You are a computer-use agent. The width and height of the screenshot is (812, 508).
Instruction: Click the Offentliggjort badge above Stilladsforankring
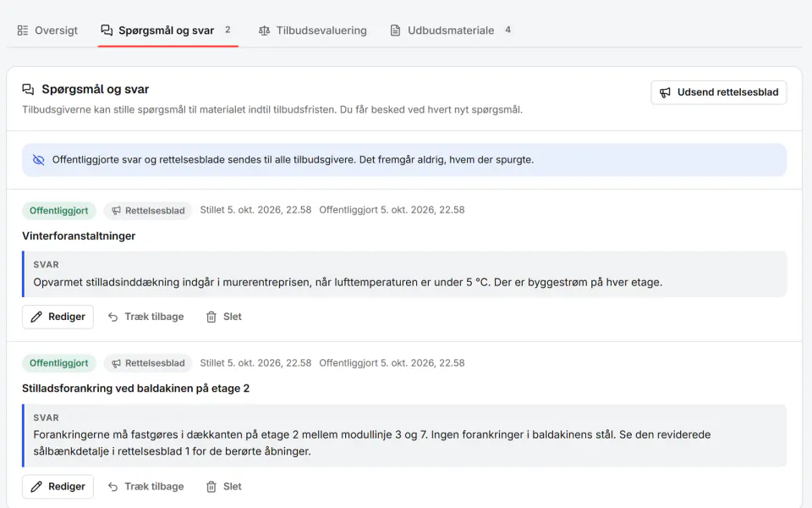point(59,363)
